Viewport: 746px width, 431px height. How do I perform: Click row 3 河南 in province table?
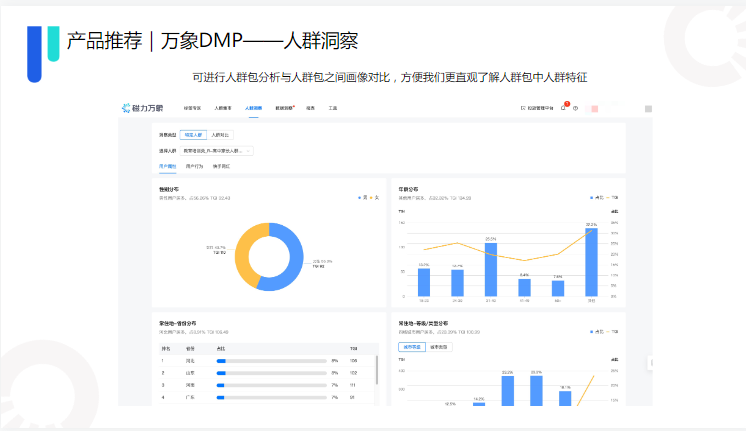pos(267,385)
